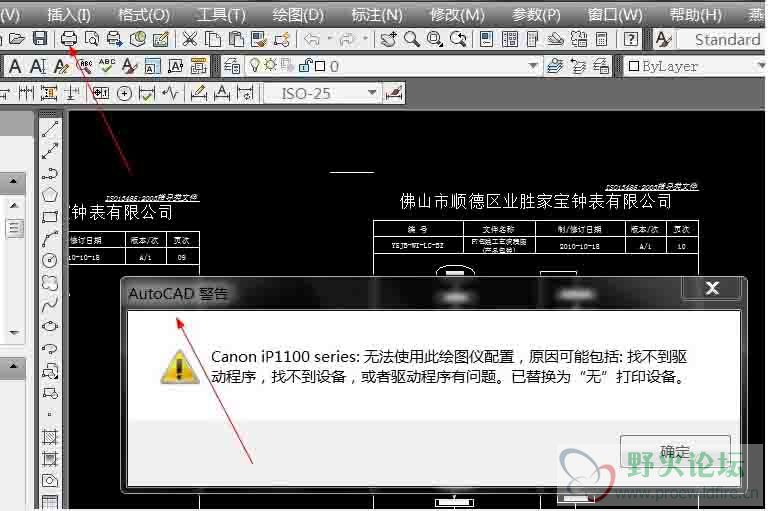Open a drawing with the Open folder icon
Screen dimensions: 768x511
pos(17,38)
